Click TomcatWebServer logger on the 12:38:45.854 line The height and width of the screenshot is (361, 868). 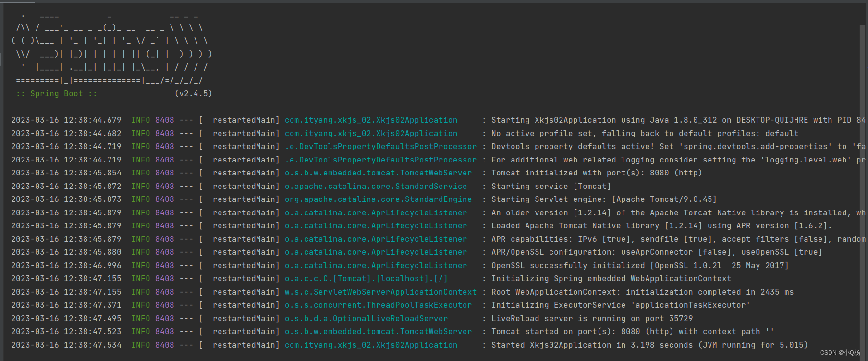click(x=378, y=173)
